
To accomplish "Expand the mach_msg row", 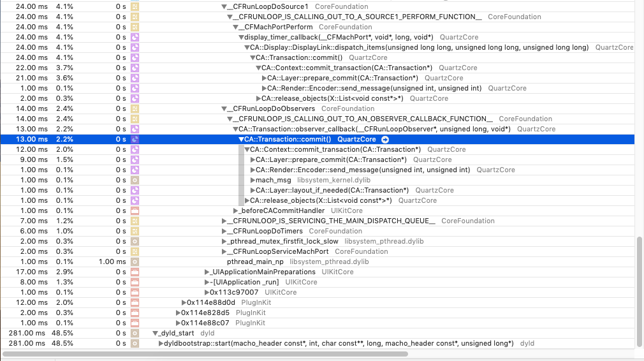I will (x=252, y=180).
